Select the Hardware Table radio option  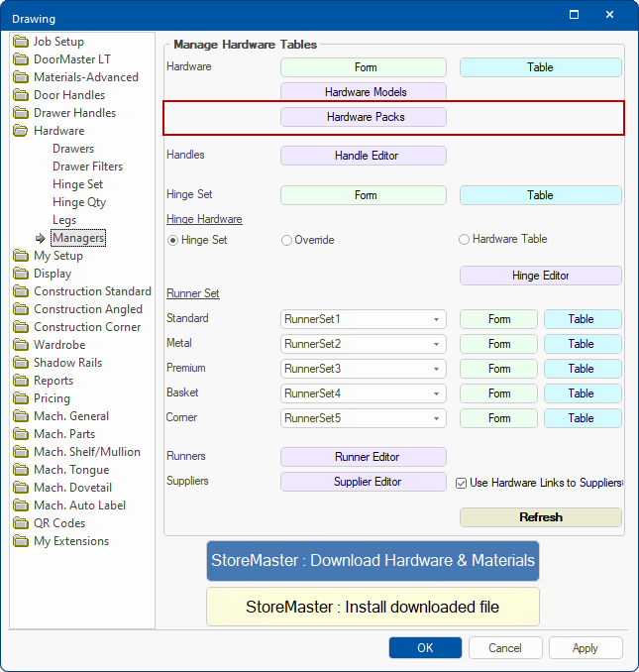coord(465,240)
